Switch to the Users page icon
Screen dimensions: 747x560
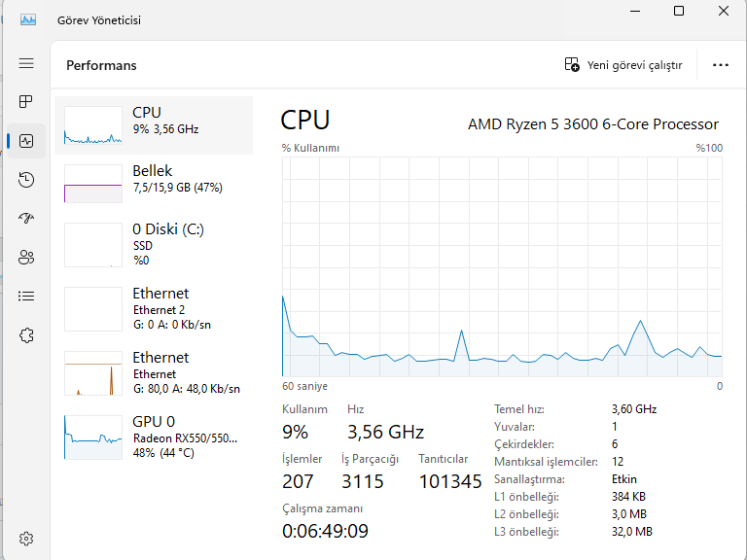pos(26,258)
